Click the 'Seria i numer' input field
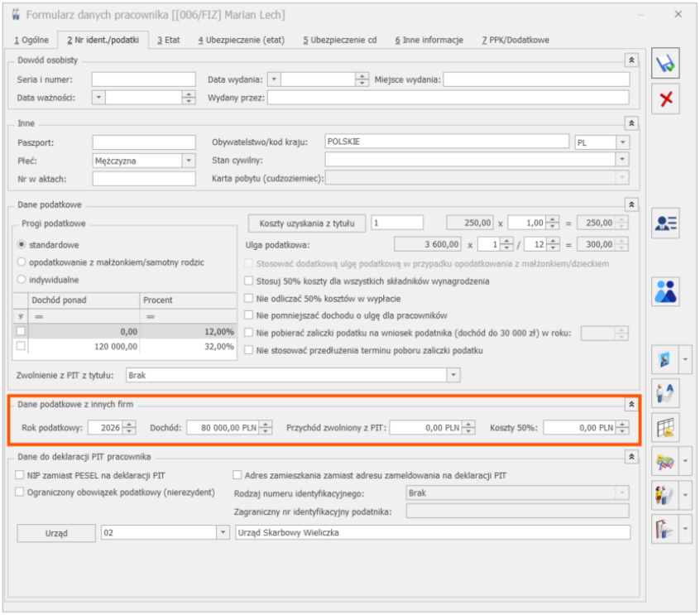The image size is (700, 615). tap(144, 79)
